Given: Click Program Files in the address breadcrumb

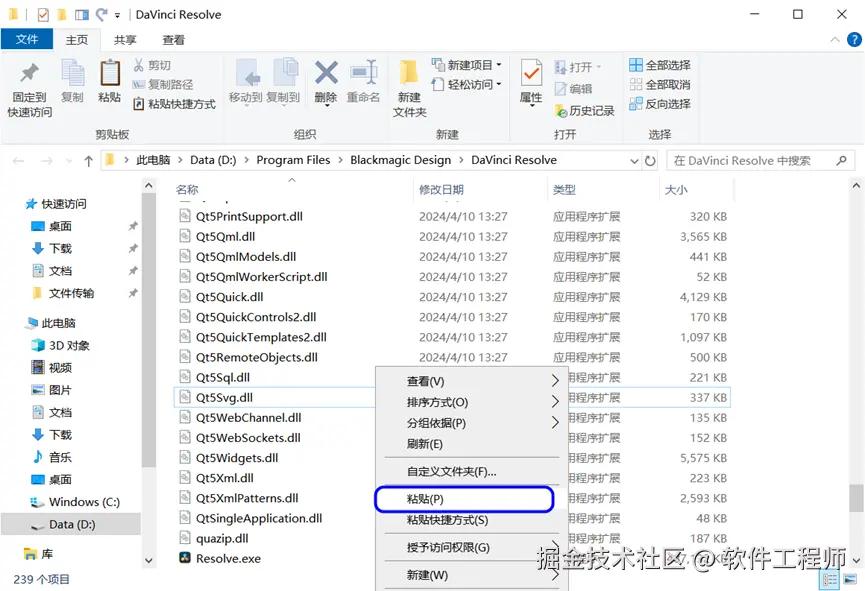Looking at the screenshot, I should tap(293, 160).
